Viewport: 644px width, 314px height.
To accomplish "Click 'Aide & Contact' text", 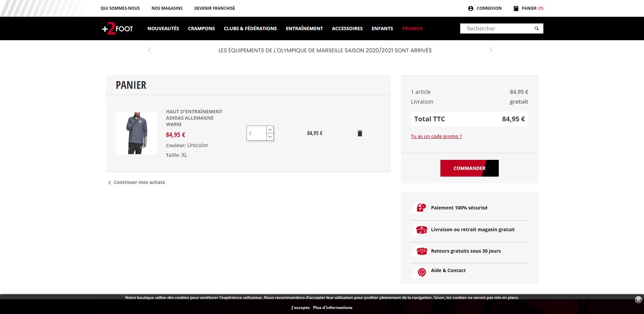I will click(x=448, y=270).
